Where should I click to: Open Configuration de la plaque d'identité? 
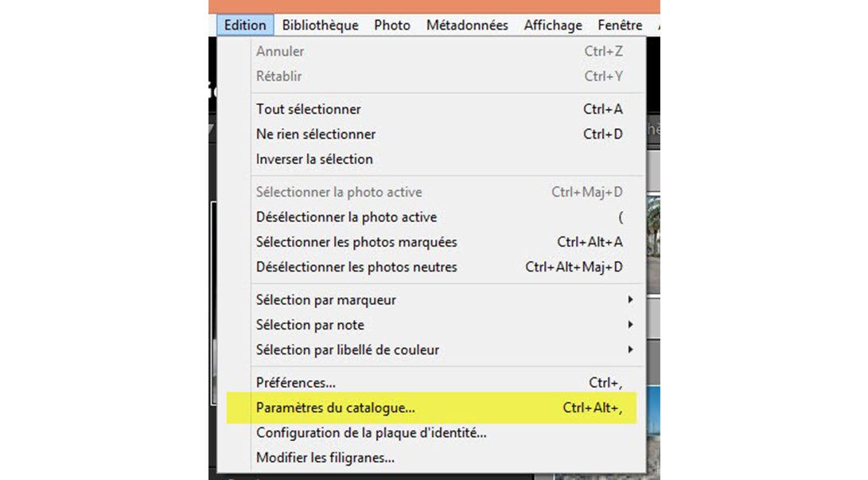[372, 433]
